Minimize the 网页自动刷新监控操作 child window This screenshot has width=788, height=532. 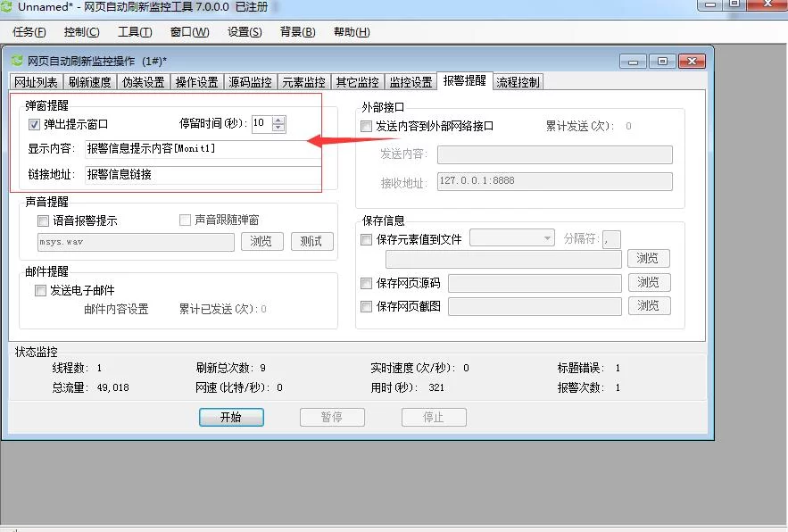pos(634,62)
